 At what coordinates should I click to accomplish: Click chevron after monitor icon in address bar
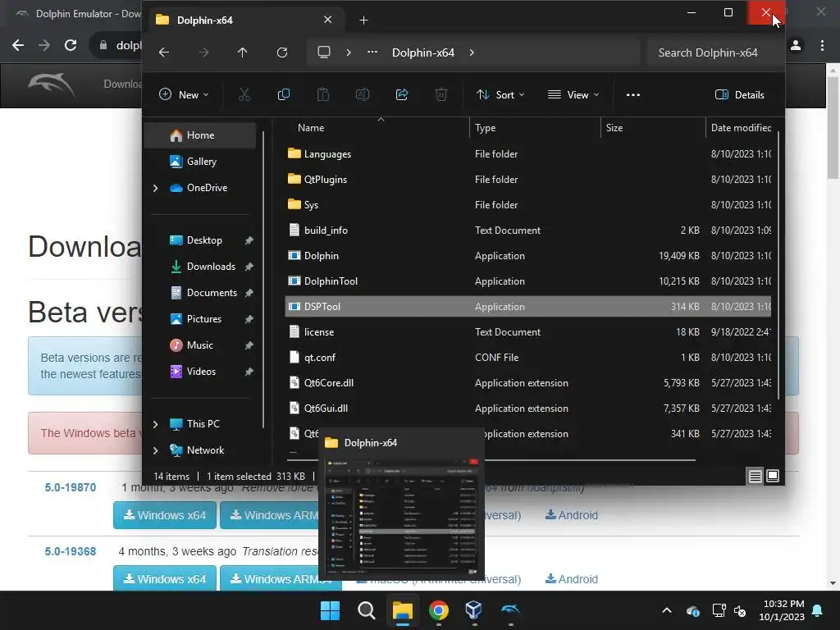click(x=349, y=52)
